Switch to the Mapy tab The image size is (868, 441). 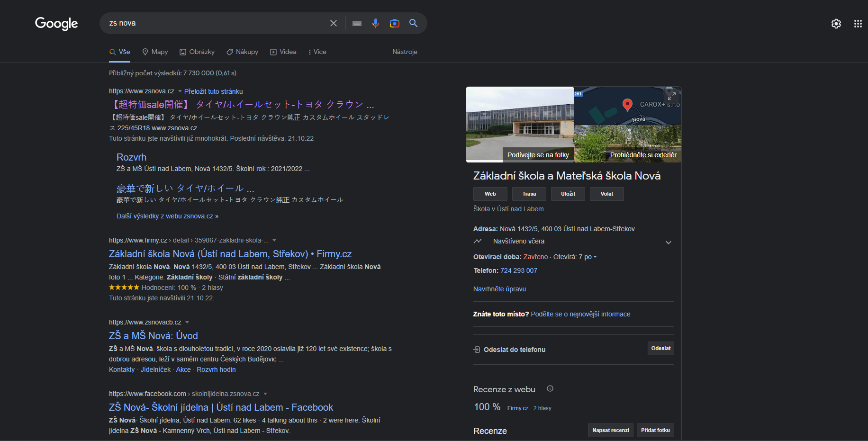pos(155,52)
